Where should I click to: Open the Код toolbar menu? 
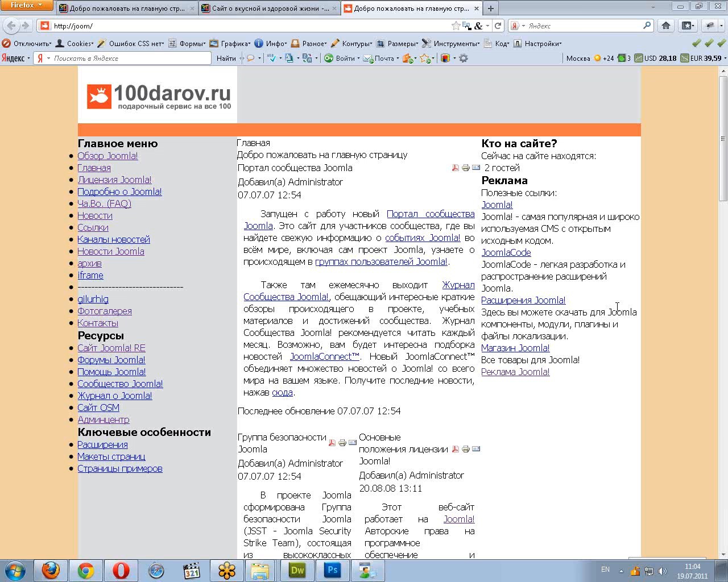496,43
